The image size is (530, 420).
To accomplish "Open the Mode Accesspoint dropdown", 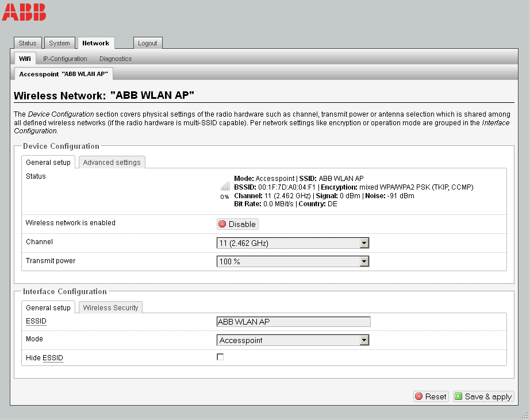I will click(x=293, y=340).
